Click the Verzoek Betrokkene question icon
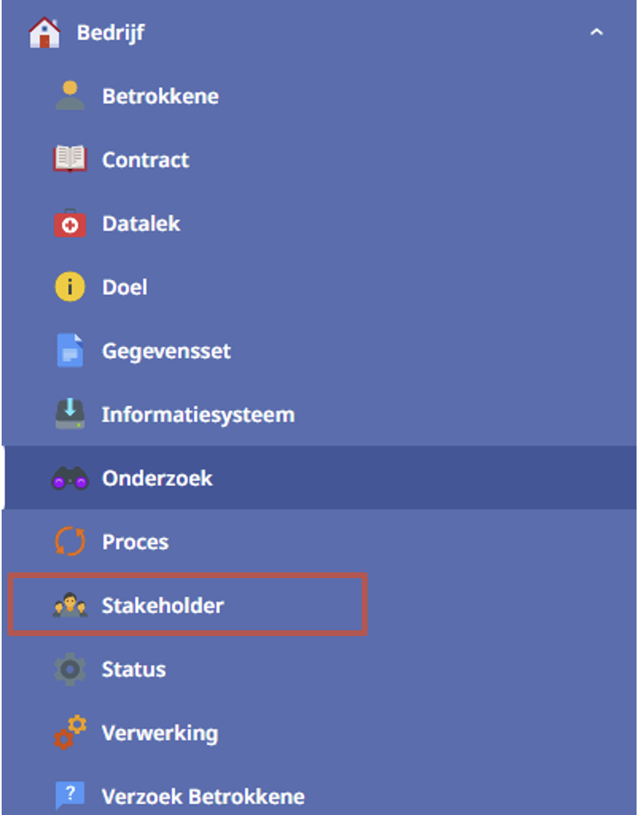Screen dimensions: 644x815 pyautogui.click(x=70, y=796)
